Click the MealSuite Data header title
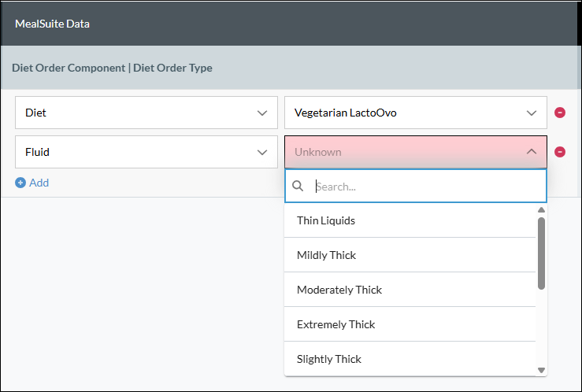This screenshot has height=392, width=582. click(52, 24)
